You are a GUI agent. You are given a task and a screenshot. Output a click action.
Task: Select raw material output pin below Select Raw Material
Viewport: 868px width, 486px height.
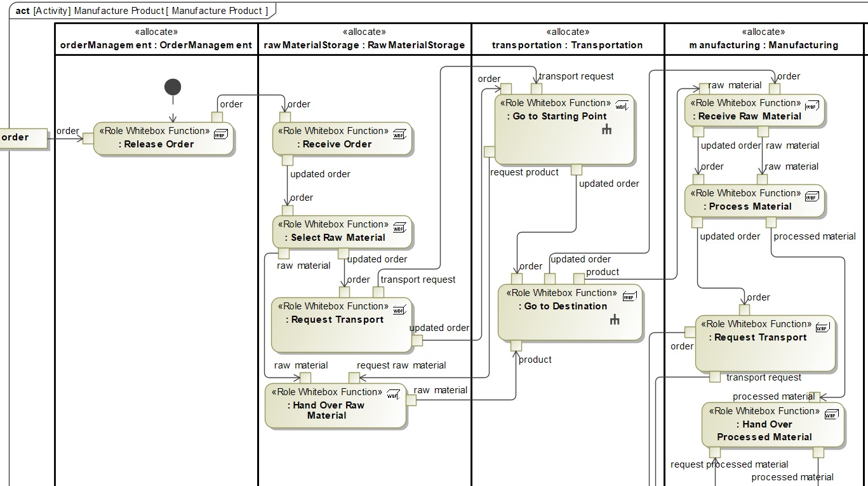pyautogui.click(x=284, y=253)
